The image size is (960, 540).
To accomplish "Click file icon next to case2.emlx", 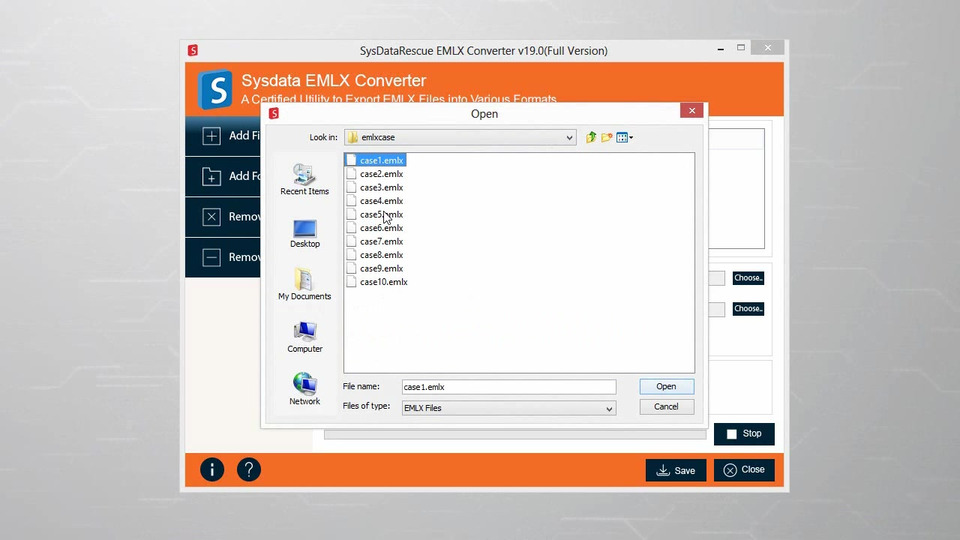I will 351,174.
